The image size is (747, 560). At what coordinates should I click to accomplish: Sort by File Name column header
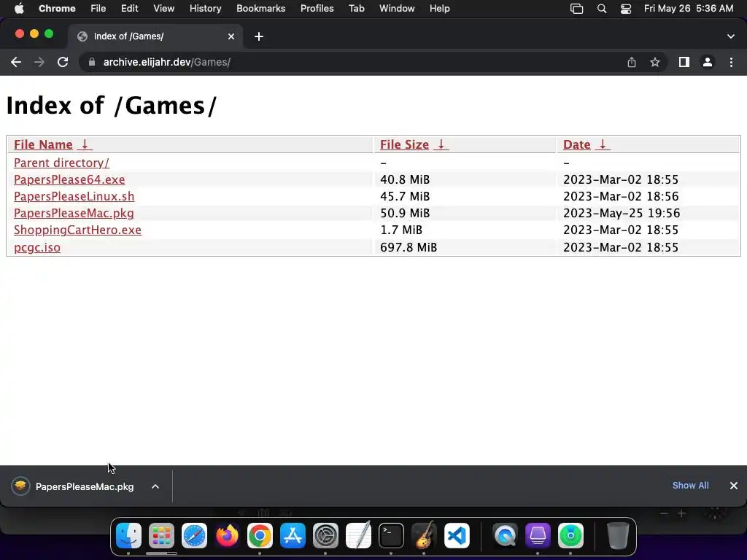[x=43, y=144]
